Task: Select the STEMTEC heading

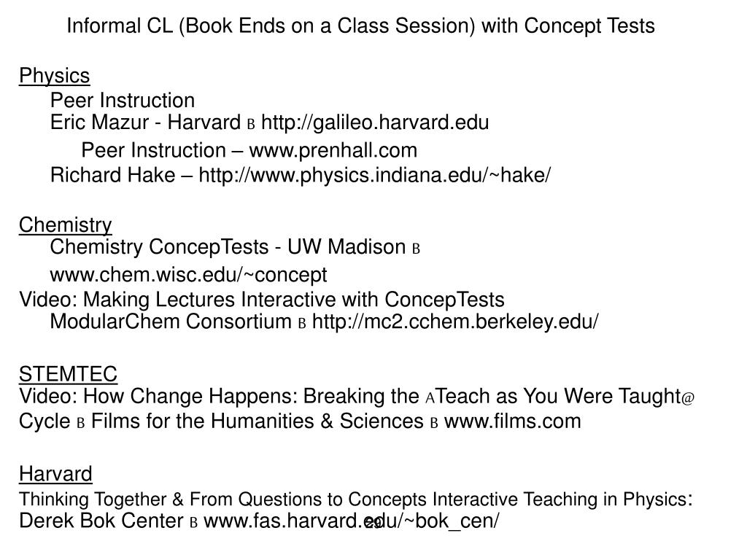Action: pos(68,374)
